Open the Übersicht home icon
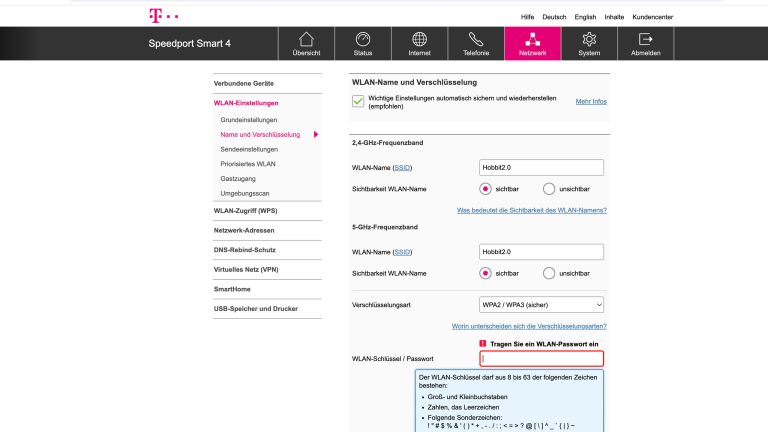Screen dimensions: 768x432 click(x=306, y=40)
